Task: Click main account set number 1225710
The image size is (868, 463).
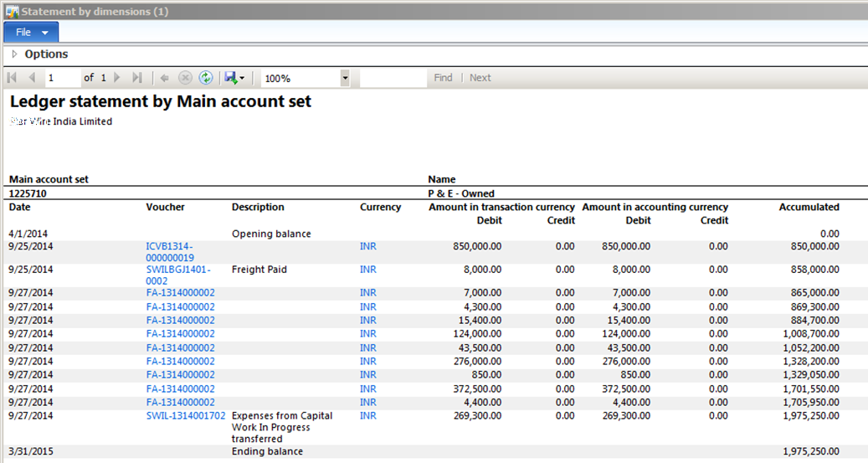Action: click(28, 194)
